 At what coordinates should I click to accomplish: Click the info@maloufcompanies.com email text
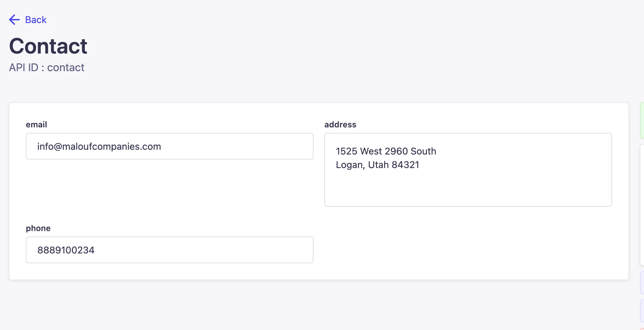pyautogui.click(x=99, y=146)
